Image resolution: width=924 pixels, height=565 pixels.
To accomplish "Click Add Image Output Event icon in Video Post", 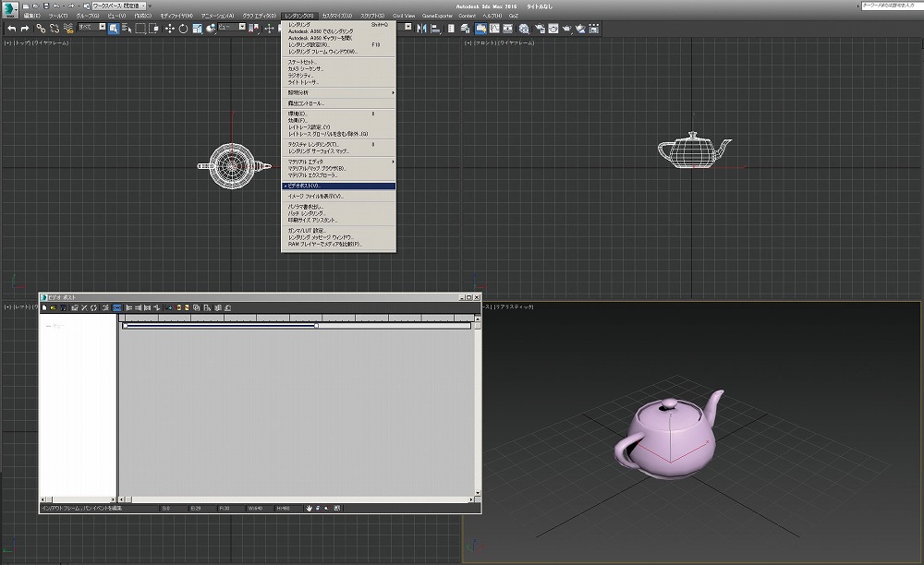I will [x=188, y=307].
